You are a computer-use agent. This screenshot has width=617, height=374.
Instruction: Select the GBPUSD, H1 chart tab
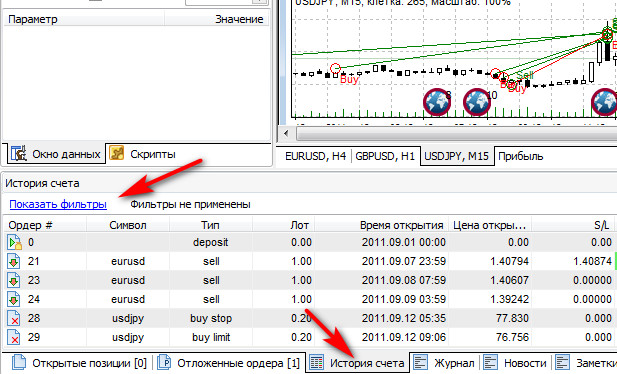tap(385, 156)
